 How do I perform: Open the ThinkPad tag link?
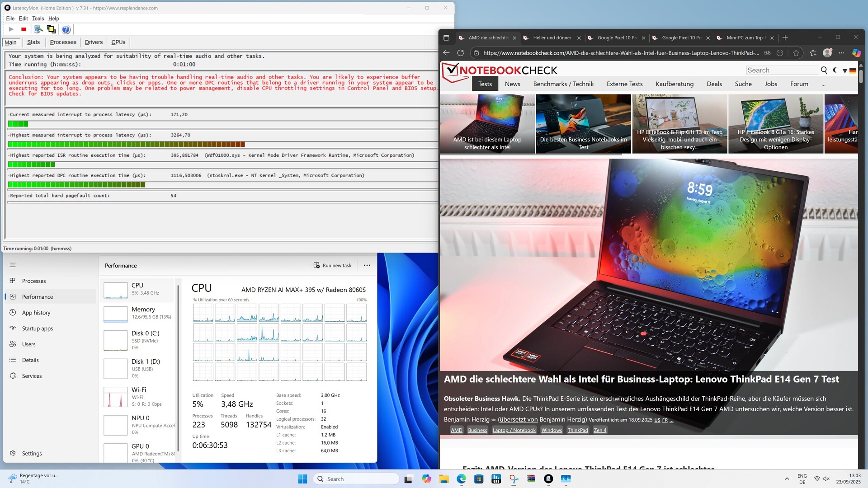[578, 430]
